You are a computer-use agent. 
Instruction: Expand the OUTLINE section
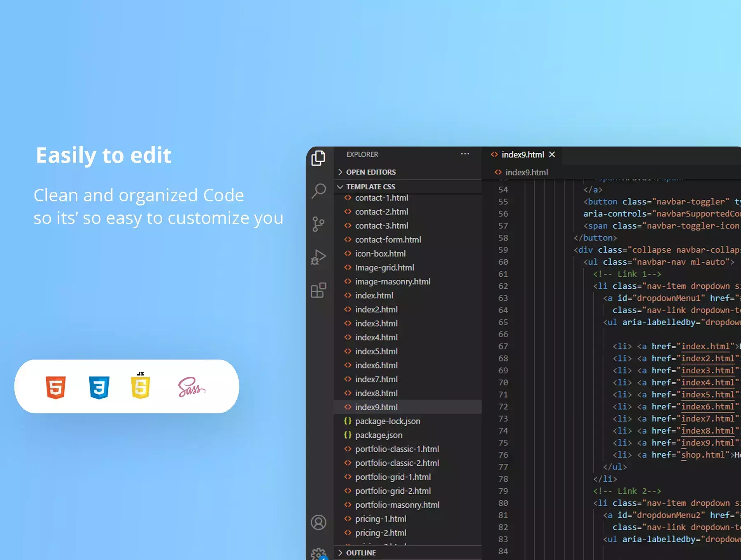[x=408, y=553]
